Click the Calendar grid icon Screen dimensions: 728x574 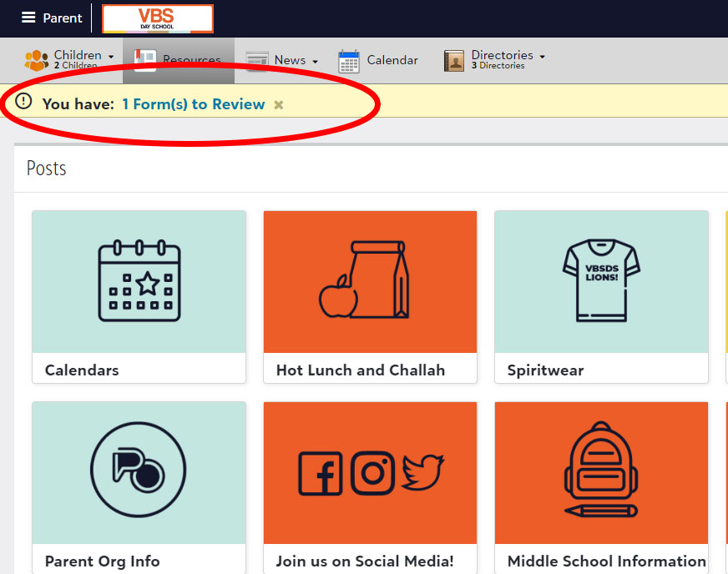pyautogui.click(x=349, y=61)
